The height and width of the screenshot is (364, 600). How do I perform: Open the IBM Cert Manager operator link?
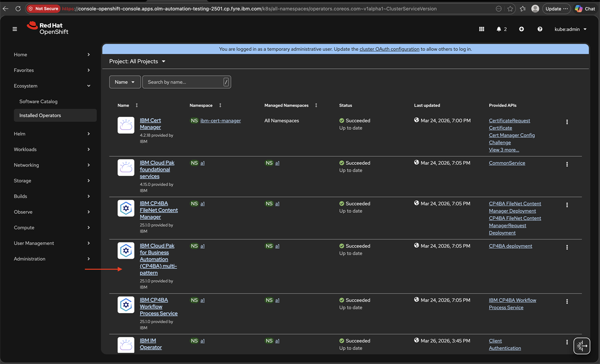click(150, 124)
